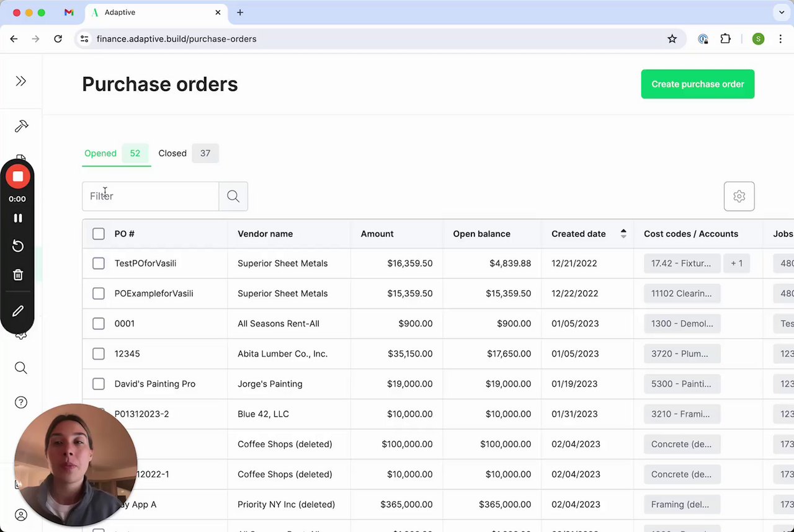Click the 3210 - Frami... cost code tag

click(682, 414)
